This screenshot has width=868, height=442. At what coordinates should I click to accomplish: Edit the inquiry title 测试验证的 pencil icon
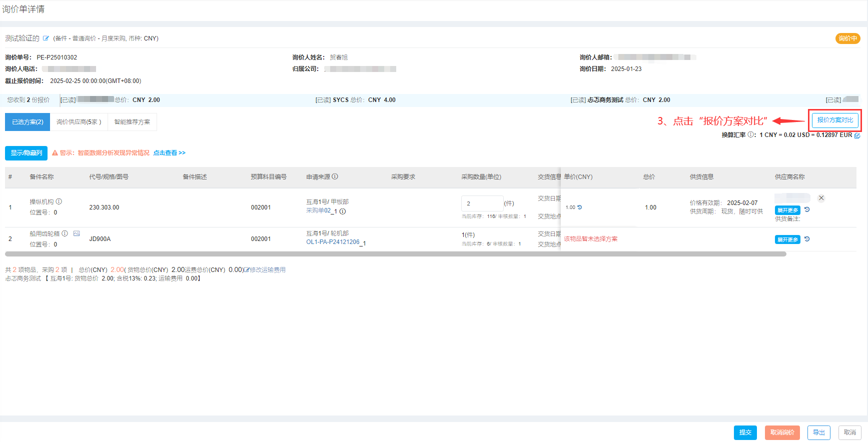[46, 38]
